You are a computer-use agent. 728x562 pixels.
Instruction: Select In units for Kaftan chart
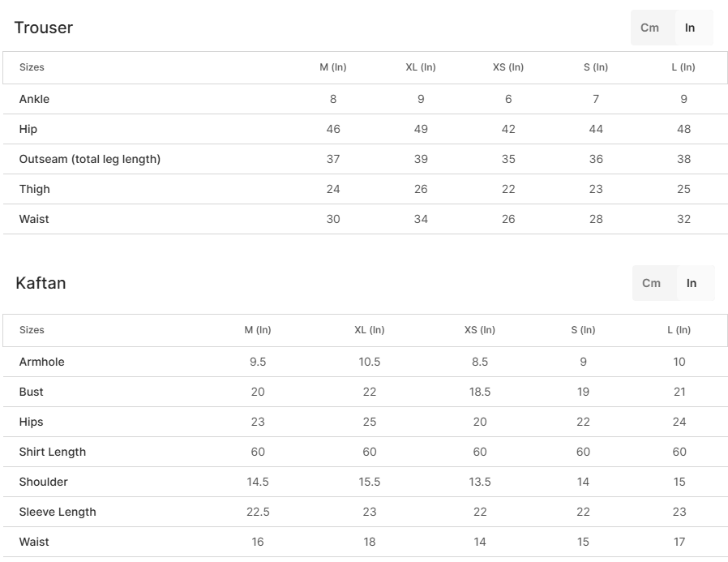click(692, 283)
